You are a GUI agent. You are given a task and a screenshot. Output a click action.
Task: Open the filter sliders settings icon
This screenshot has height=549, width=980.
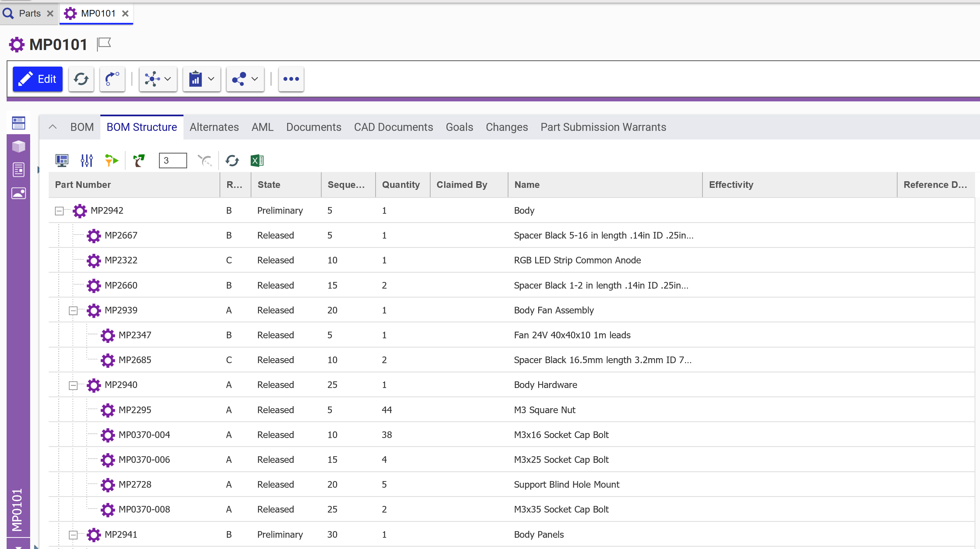point(86,161)
